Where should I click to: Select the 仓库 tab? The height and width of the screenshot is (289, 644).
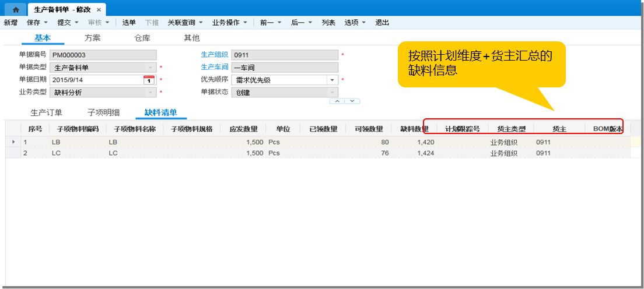pyautogui.click(x=142, y=38)
